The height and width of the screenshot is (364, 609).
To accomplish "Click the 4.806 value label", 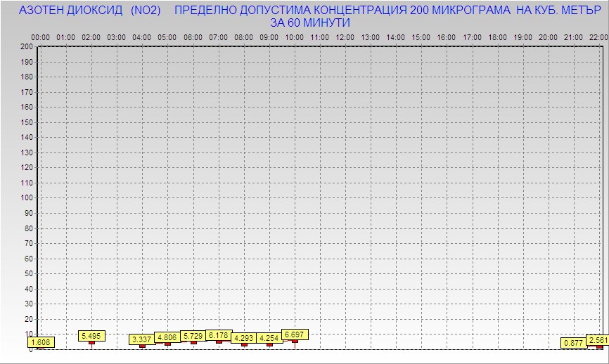I will pos(167,337).
